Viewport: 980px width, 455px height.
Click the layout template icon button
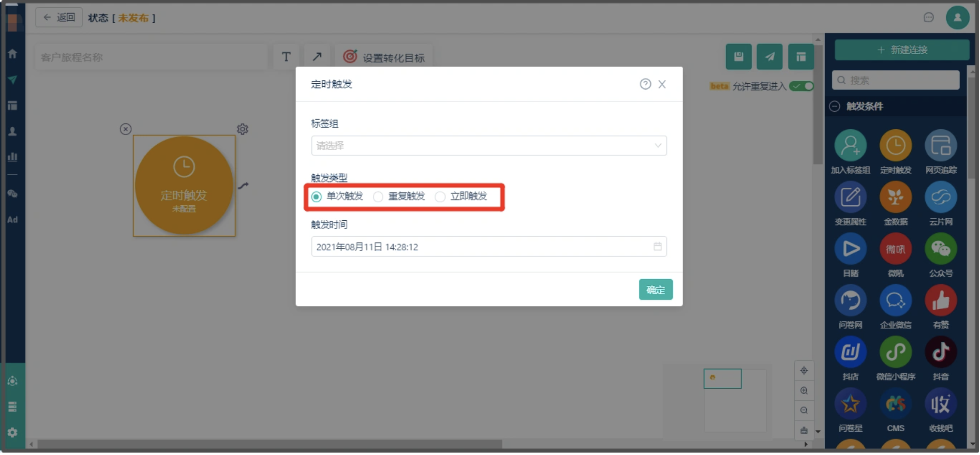[802, 57]
